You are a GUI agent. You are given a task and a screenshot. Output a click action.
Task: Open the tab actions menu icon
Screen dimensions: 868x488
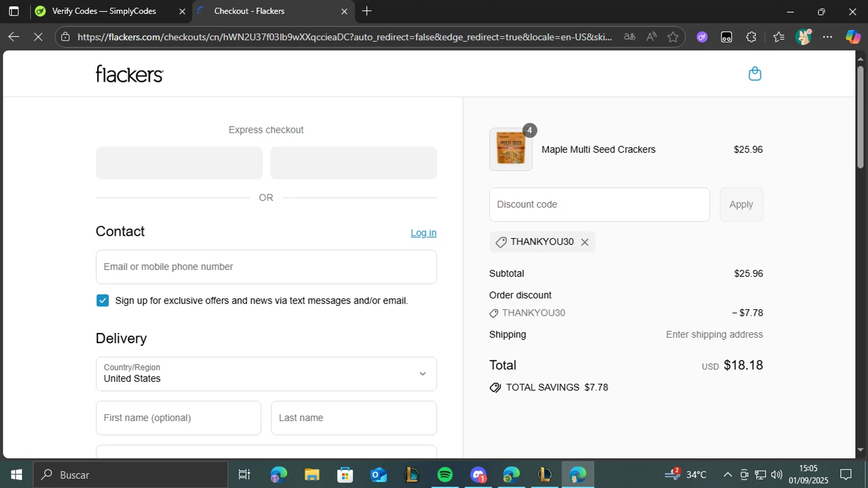[14, 11]
